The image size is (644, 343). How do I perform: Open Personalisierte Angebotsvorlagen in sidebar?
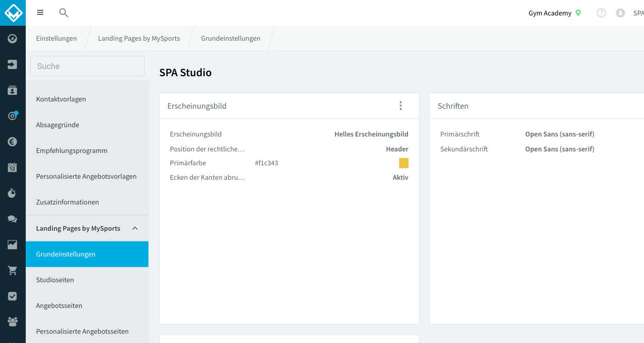pyautogui.click(x=87, y=176)
